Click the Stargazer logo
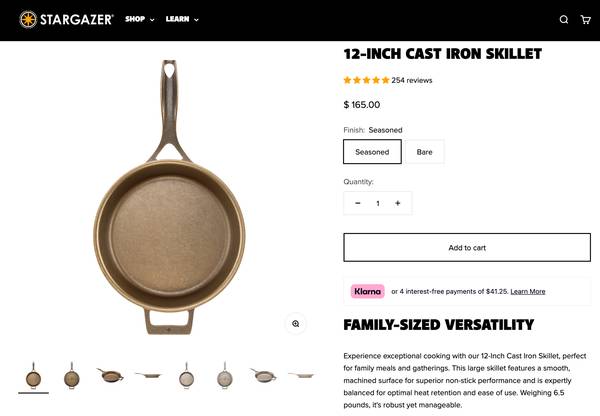The width and height of the screenshot is (600, 416). (66, 19)
